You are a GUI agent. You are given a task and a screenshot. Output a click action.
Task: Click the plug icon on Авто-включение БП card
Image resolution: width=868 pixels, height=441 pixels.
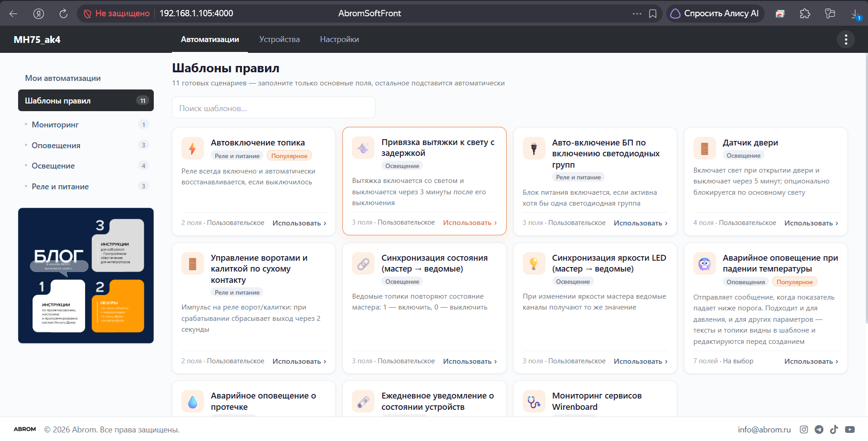coord(534,148)
